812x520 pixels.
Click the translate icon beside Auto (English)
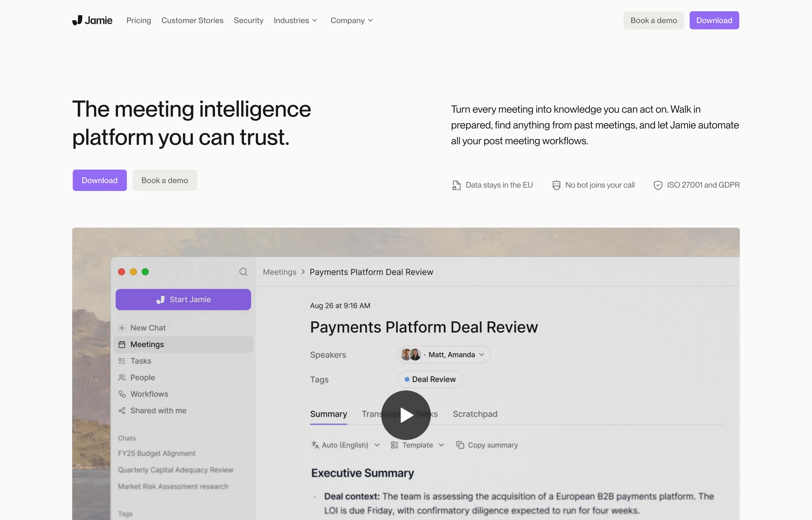click(315, 445)
